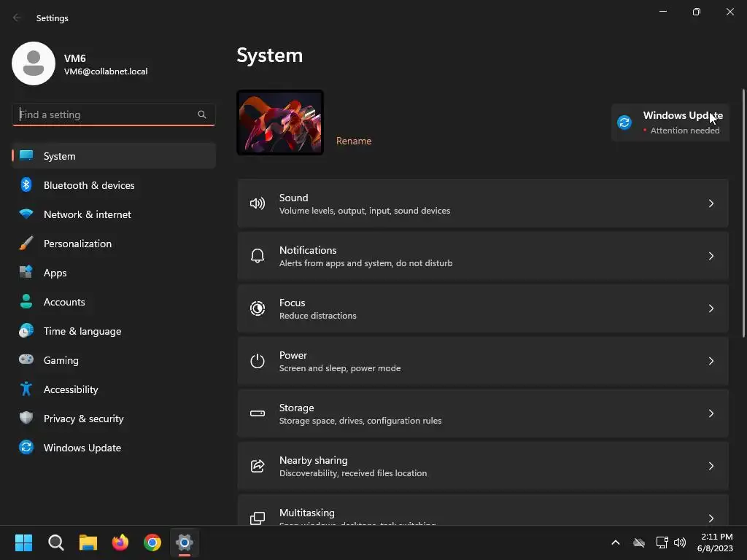Expand the Sound row chevron
The width and height of the screenshot is (747, 560).
coord(711,204)
